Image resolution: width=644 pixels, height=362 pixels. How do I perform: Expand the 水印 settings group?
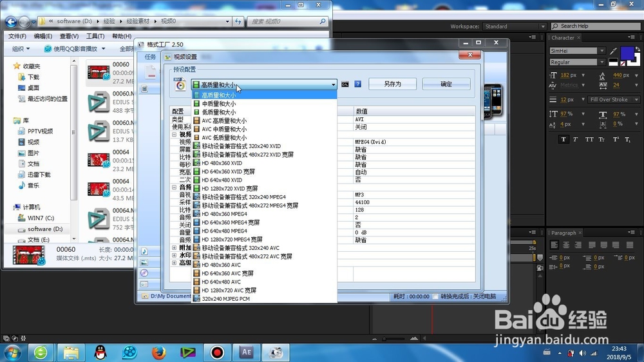tap(174, 255)
